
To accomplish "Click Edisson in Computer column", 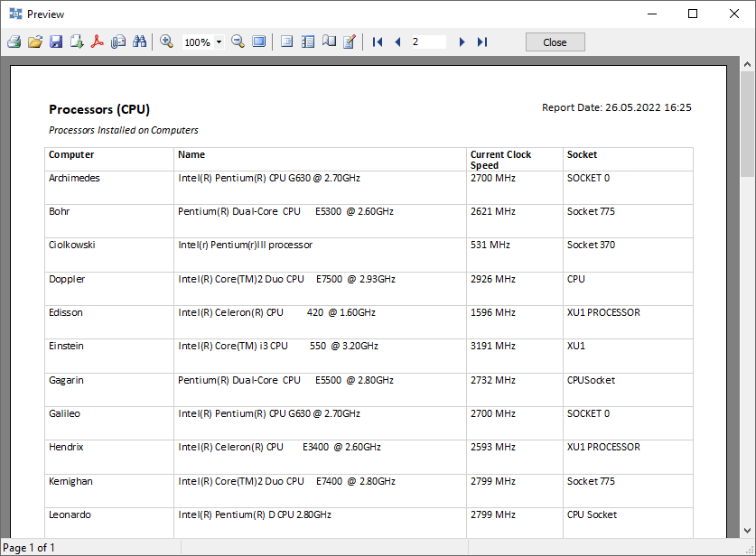I will 66,312.
